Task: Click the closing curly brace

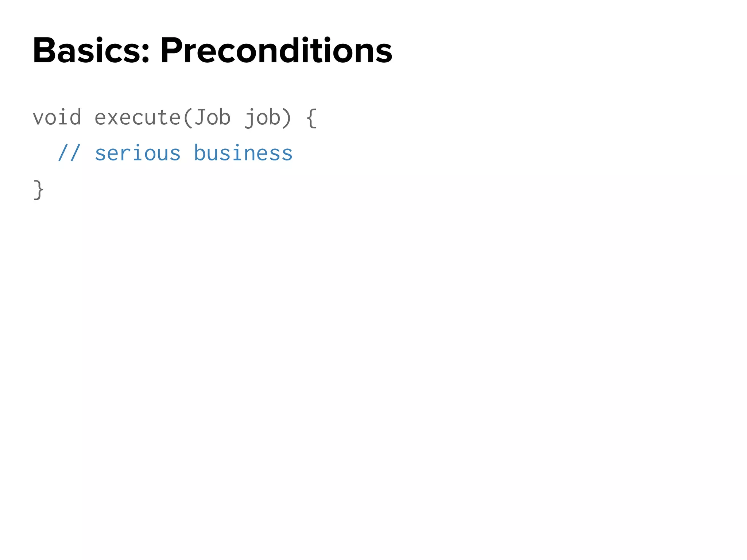Action: coord(38,189)
